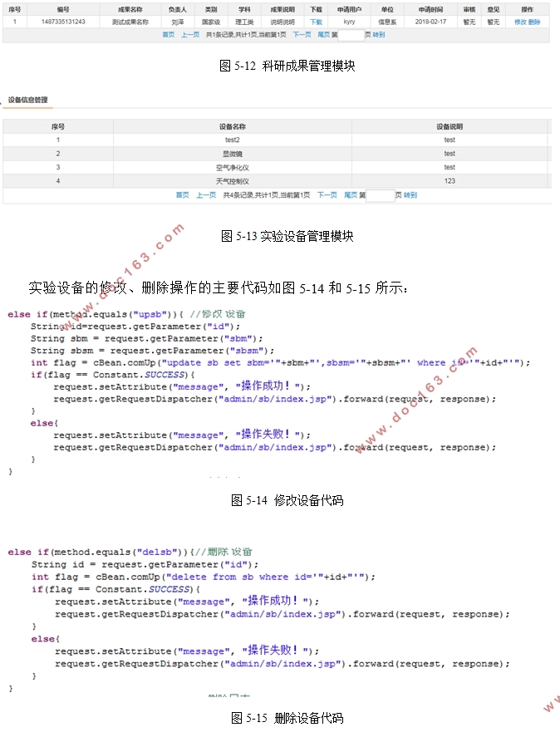Click the description test in test2 row

point(449,140)
